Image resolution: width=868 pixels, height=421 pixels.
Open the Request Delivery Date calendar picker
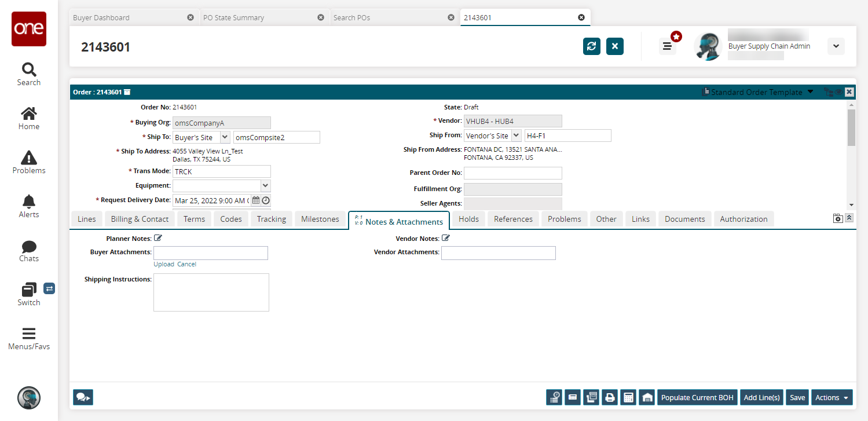click(x=256, y=200)
